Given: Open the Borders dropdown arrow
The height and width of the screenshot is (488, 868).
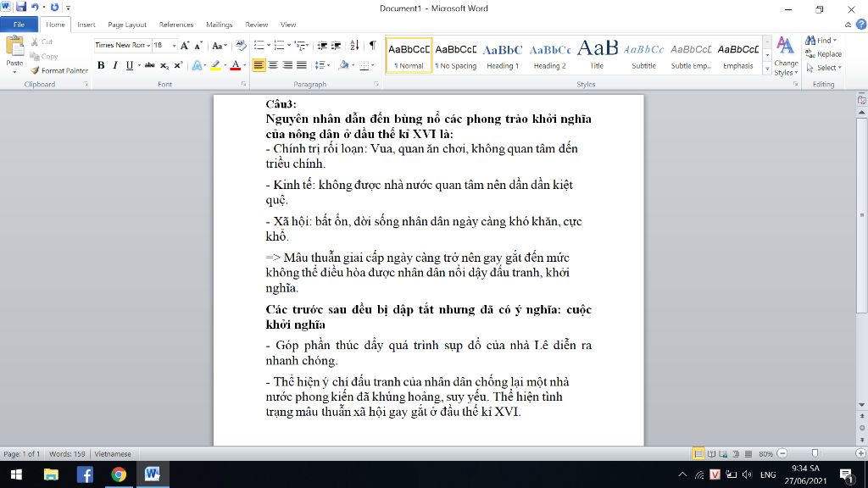Looking at the screenshot, I should click(x=373, y=65).
